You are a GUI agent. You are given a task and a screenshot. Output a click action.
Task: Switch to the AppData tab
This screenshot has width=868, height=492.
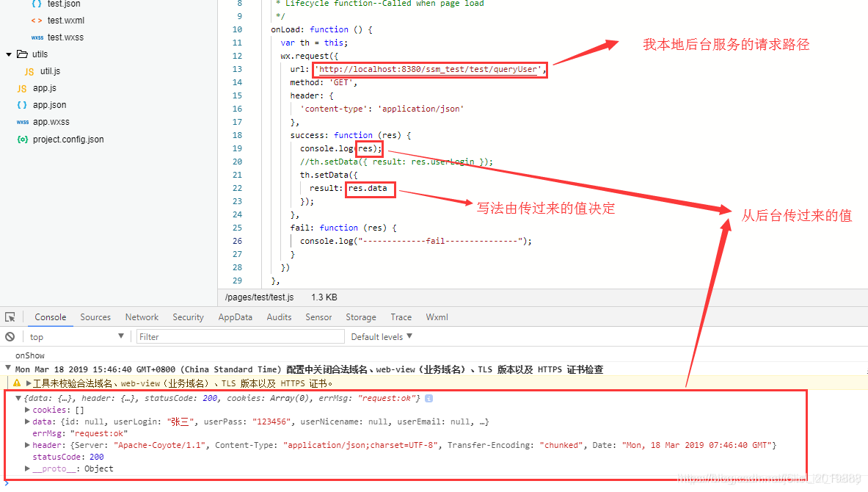pos(236,317)
